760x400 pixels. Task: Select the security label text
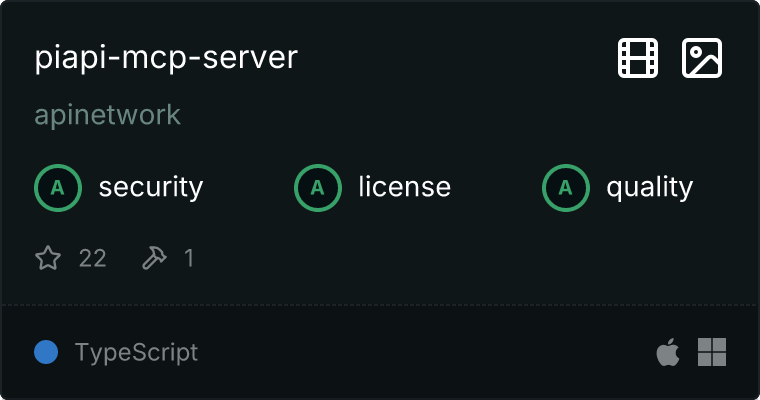[150, 187]
